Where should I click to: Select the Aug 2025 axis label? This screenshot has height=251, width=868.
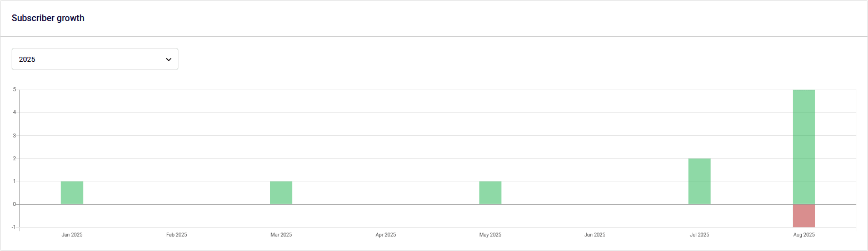[804, 235]
